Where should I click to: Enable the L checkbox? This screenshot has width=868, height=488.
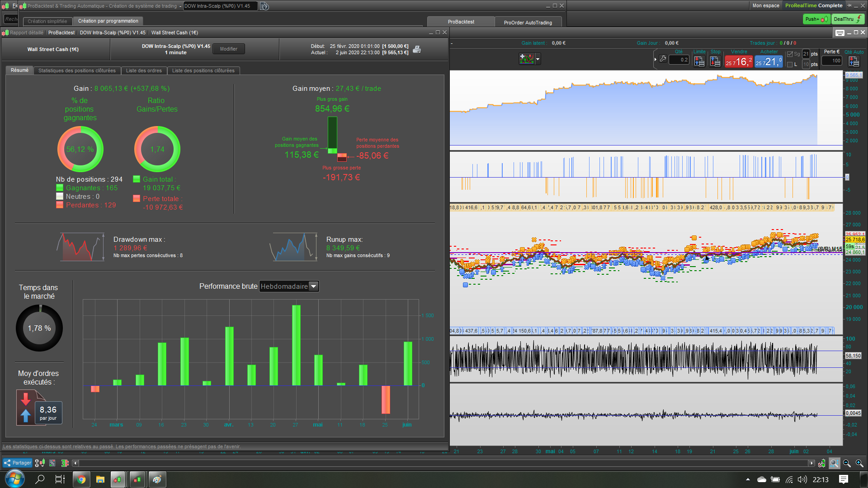point(790,65)
